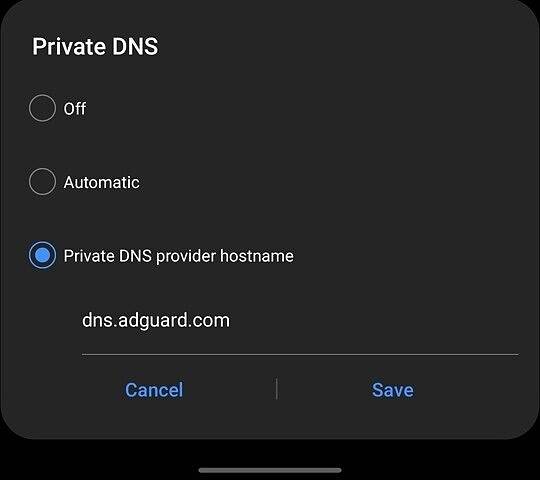
Task: Choose the Private DNS provider hostname radio circle
Action: point(42,255)
